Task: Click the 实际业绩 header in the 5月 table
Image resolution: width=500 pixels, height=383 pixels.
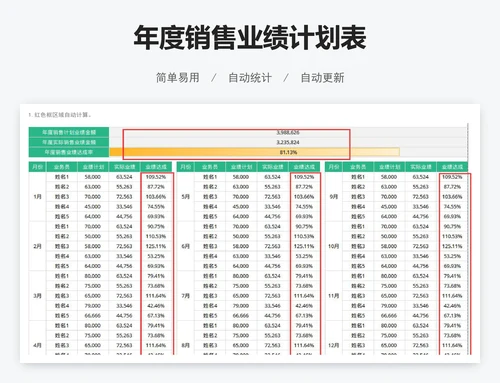Action: pyautogui.click(x=272, y=167)
